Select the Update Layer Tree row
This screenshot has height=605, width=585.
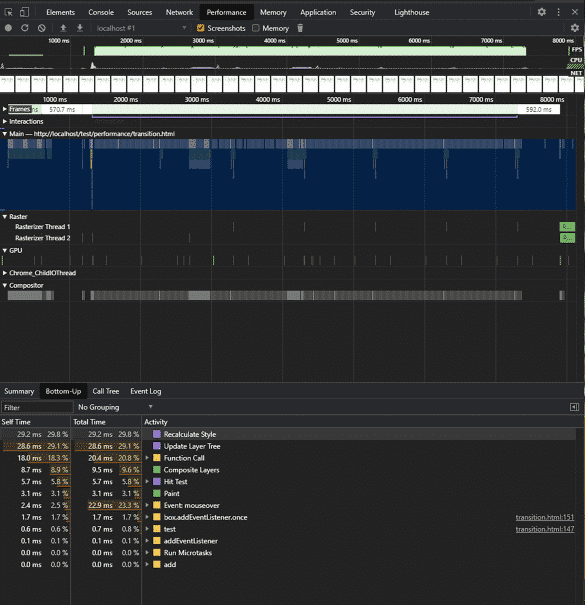coord(288,446)
